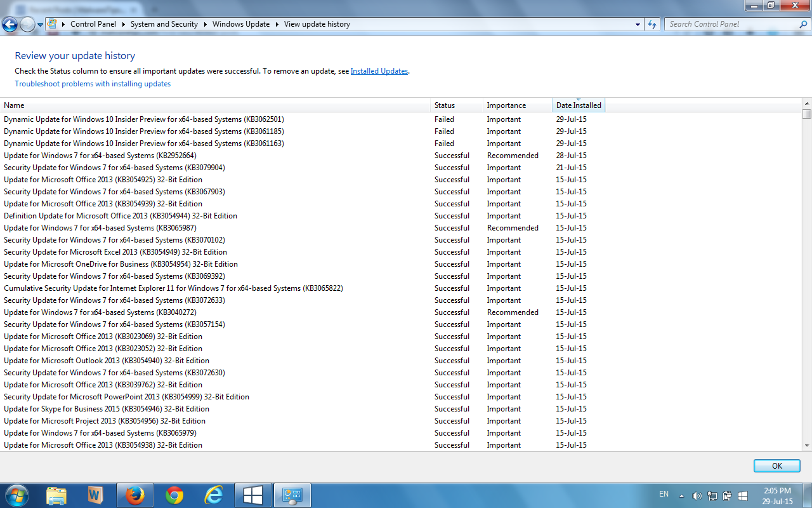Sort the list by Date Installed column
Viewport: 812px width, 508px height.
click(x=579, y=105)
